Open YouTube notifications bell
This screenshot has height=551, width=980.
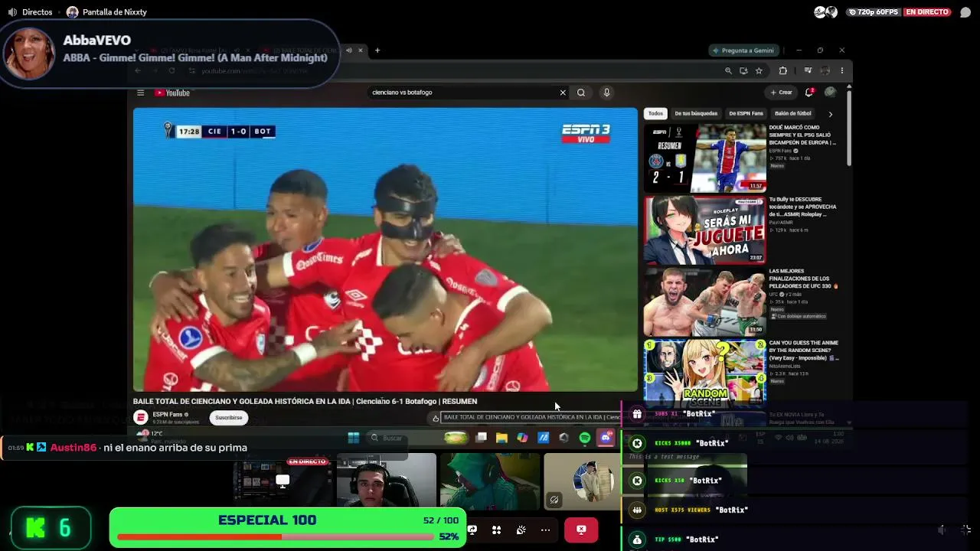pos(808,93)
